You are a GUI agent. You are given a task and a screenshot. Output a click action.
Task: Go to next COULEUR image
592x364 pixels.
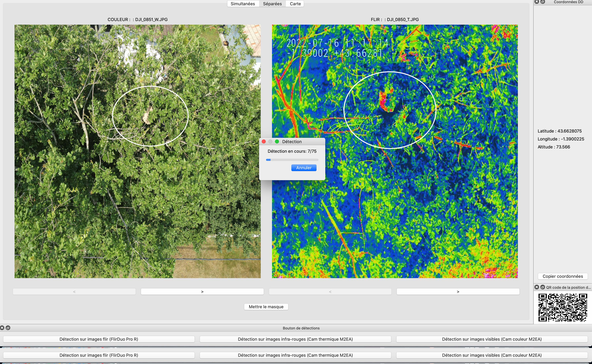tap(202, 292)
